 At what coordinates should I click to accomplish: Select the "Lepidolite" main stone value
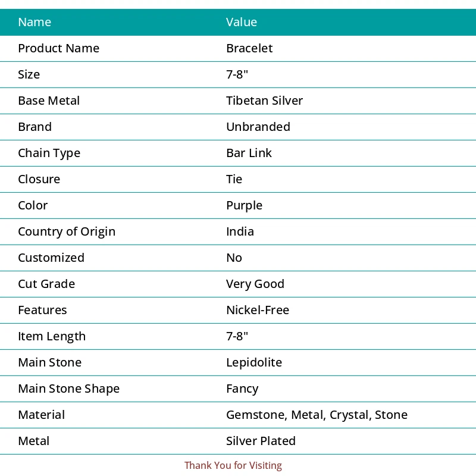[254, 362]
